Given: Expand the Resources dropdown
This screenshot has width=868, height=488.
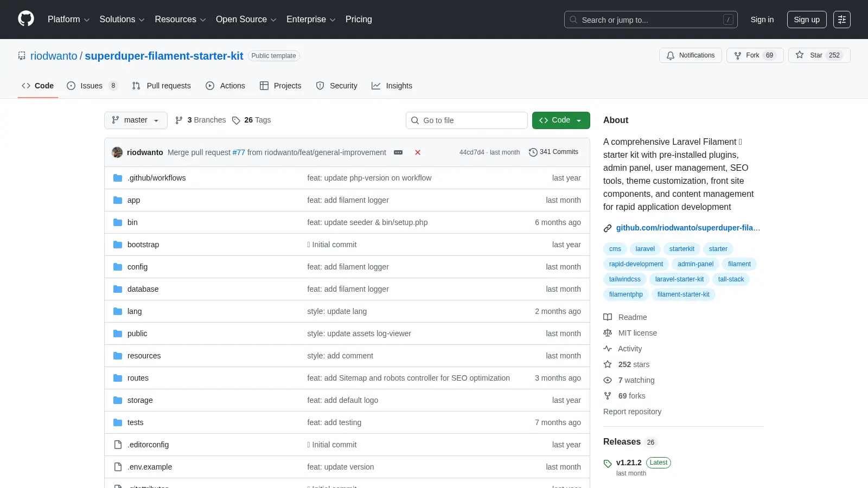Looking at the screenshot, I should (180, 20).
